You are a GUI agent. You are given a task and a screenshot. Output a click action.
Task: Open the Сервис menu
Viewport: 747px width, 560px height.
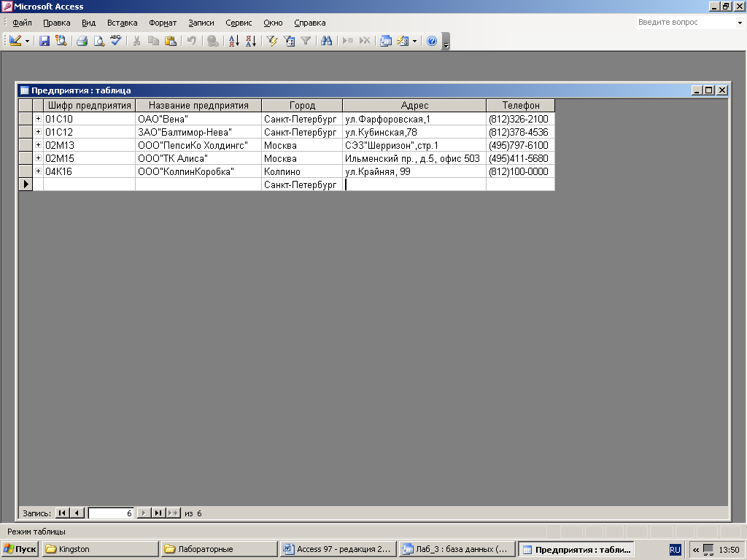point(239,23)
